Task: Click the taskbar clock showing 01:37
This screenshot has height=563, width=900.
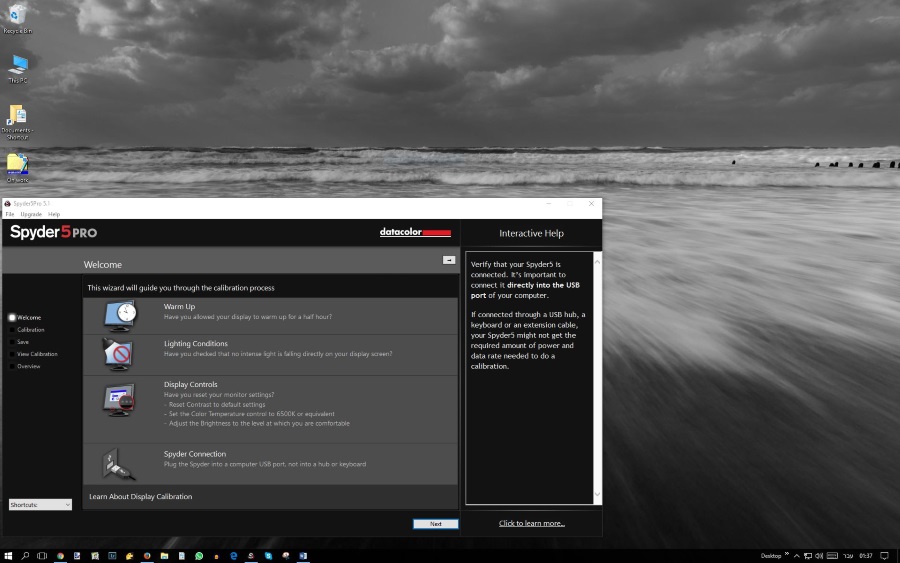Action: tap(866, 556)
